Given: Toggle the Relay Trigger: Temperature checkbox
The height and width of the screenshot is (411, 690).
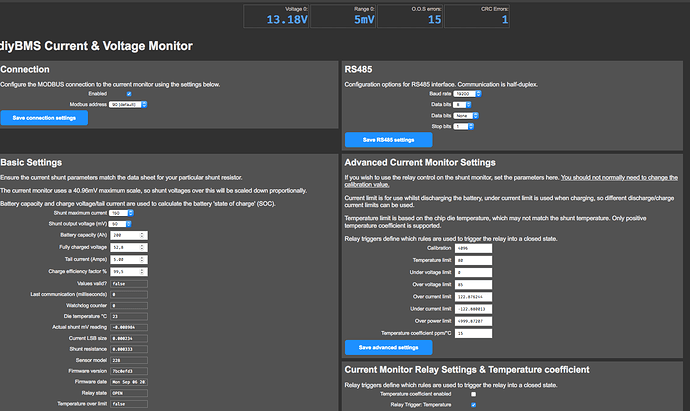Looking at the screenshot, I should (473, 405).
